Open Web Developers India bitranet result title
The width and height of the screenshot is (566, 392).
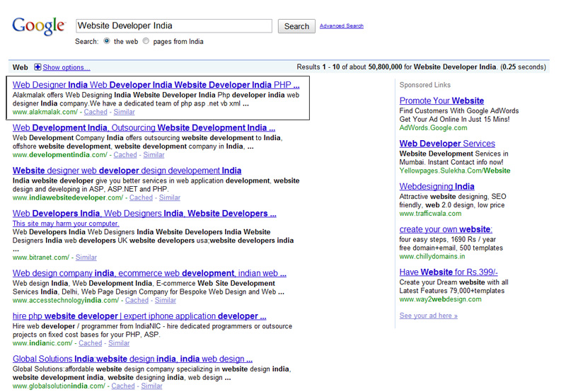click(x=144, y=213)
